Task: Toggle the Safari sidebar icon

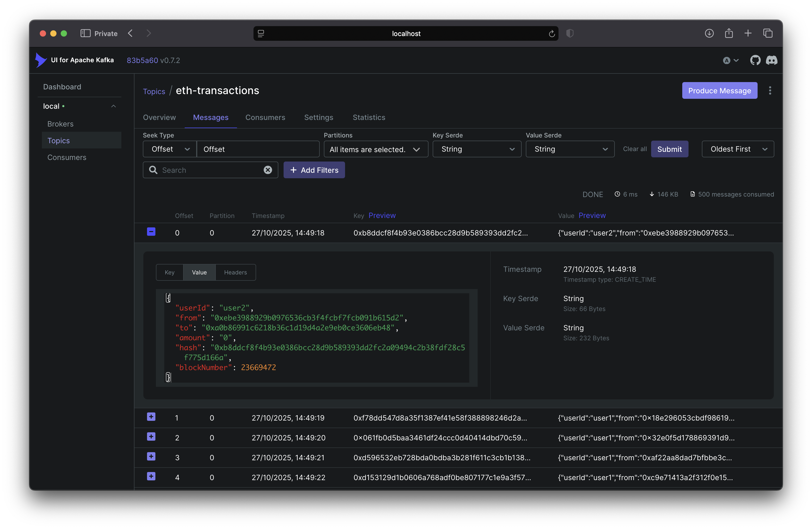Action: (x=85, y=33)
